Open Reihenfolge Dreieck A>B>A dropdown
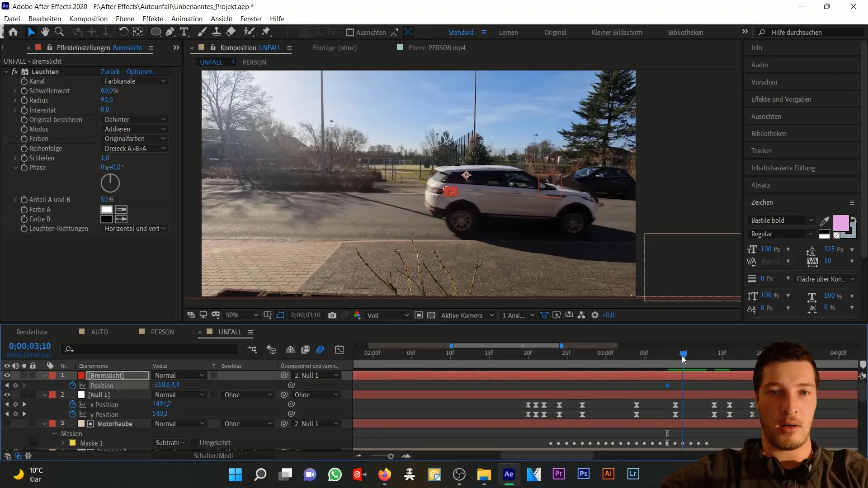Screen dimensions: 868x488 pos(135,149)
